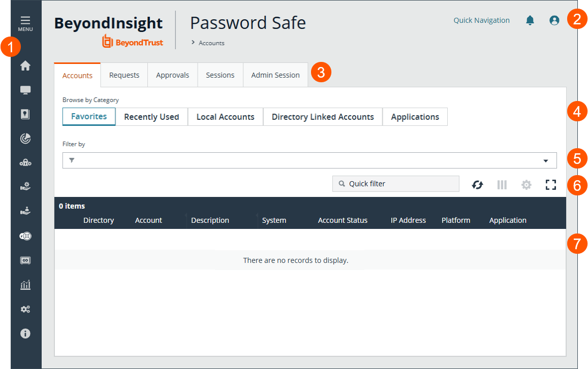Open the Approvals tab
The image size is (588, 369).
click(172, 75)
